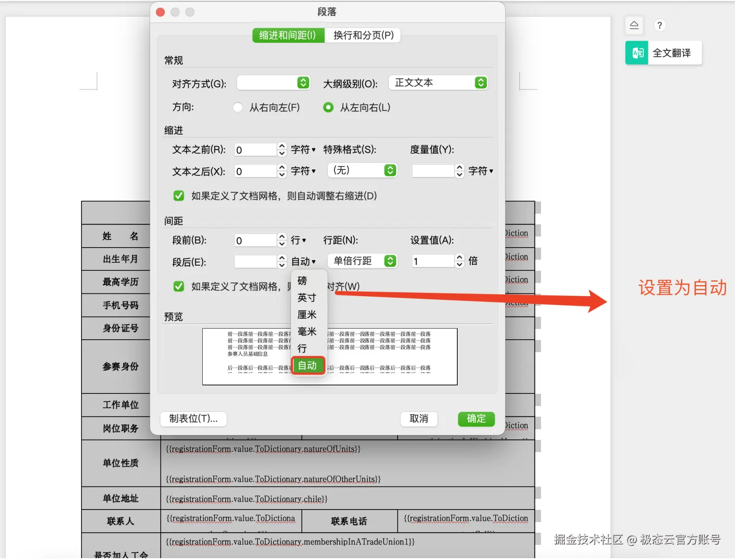The height and width of the screenshot is (560, 735).
Task: Choose 毫米 from the unit menu
Action: pyautogui.click(x=309, y=332)
